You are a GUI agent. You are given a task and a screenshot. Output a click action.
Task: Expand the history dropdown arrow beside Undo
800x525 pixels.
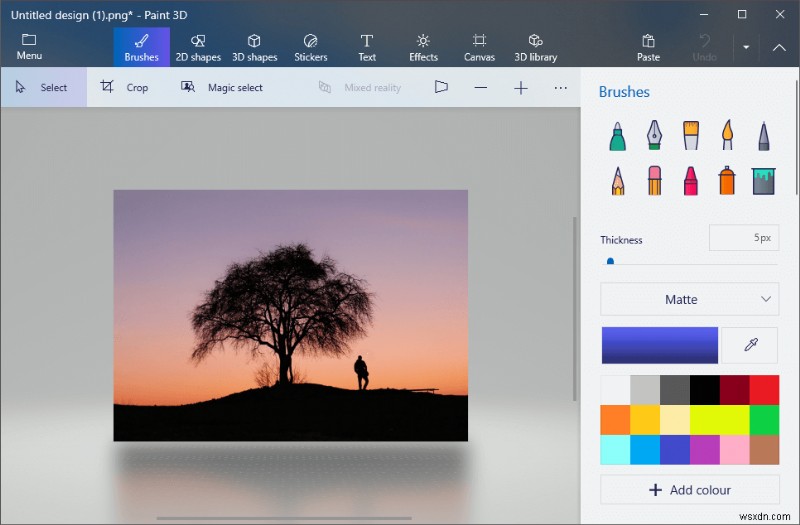click(746, 47)
